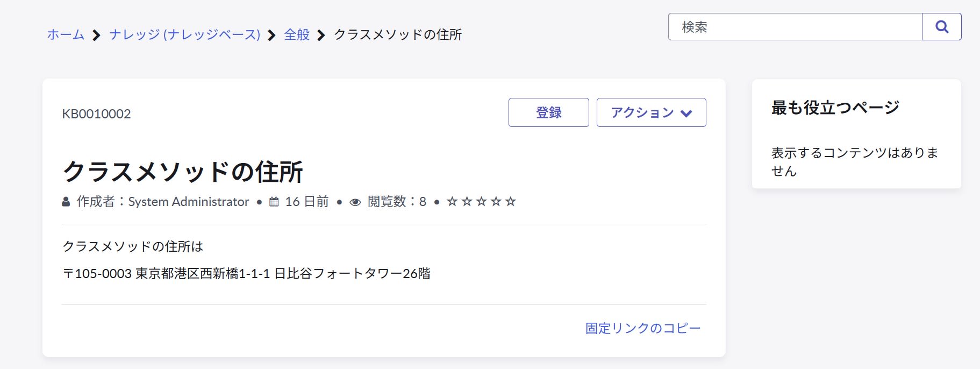Click the search magnifier icon button

[941, 27]
